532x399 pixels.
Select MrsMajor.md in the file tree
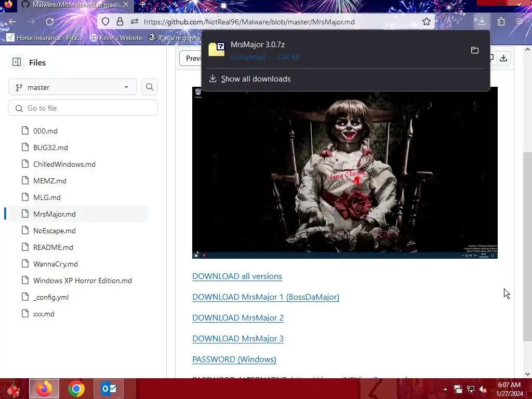pos(54,214)
